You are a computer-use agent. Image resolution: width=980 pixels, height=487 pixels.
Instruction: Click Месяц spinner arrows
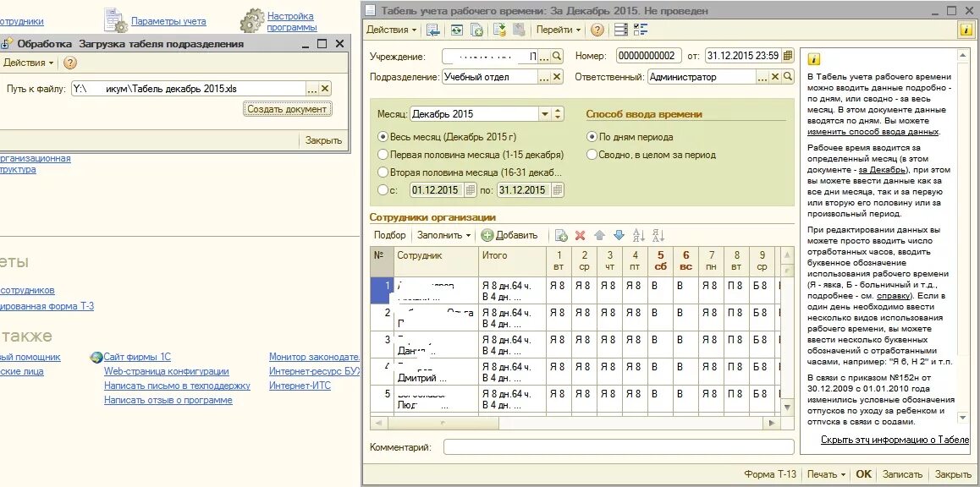tap(558, 114)
